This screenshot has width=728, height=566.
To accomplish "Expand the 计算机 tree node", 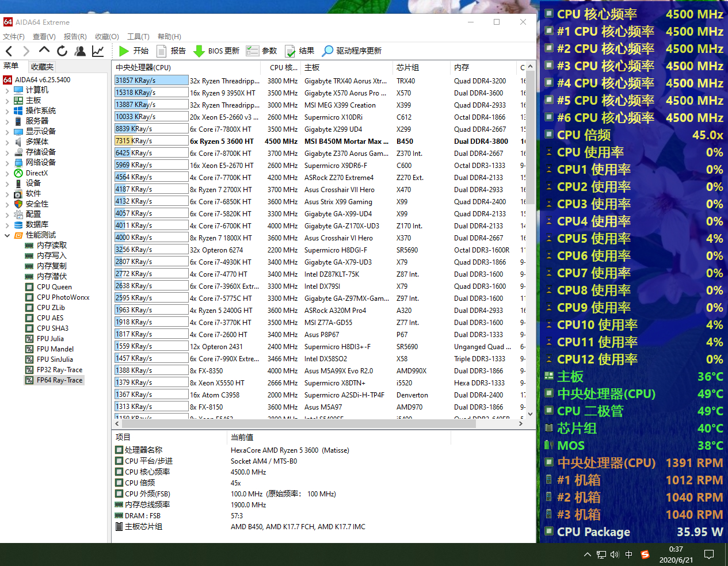I will (7, 90).
